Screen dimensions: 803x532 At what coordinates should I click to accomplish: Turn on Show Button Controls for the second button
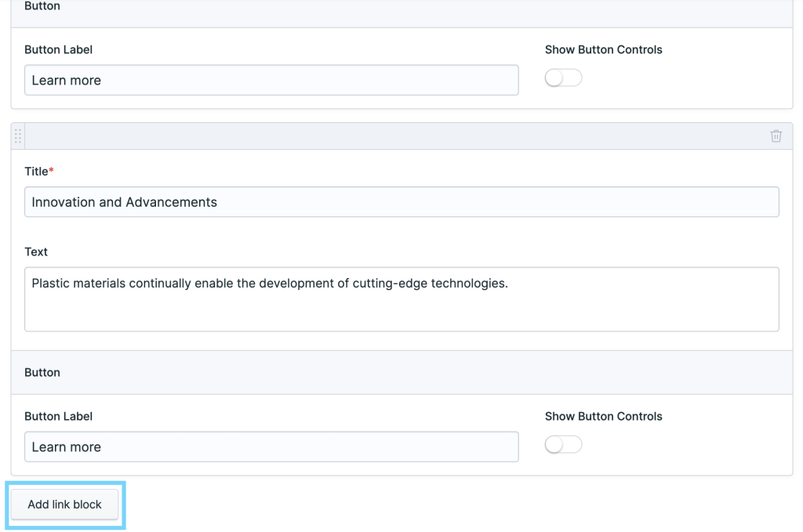pyautogui.click(x=563, y=444)
